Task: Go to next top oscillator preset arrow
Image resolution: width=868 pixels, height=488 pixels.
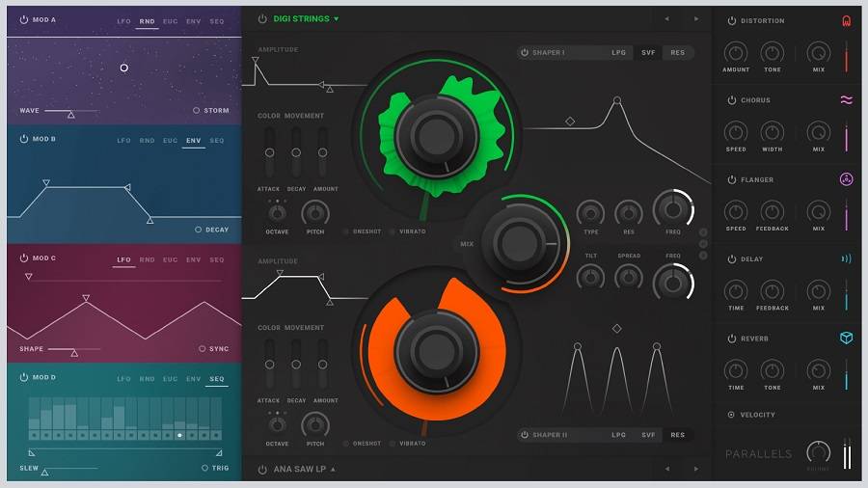Action: [x=696, y=18]
